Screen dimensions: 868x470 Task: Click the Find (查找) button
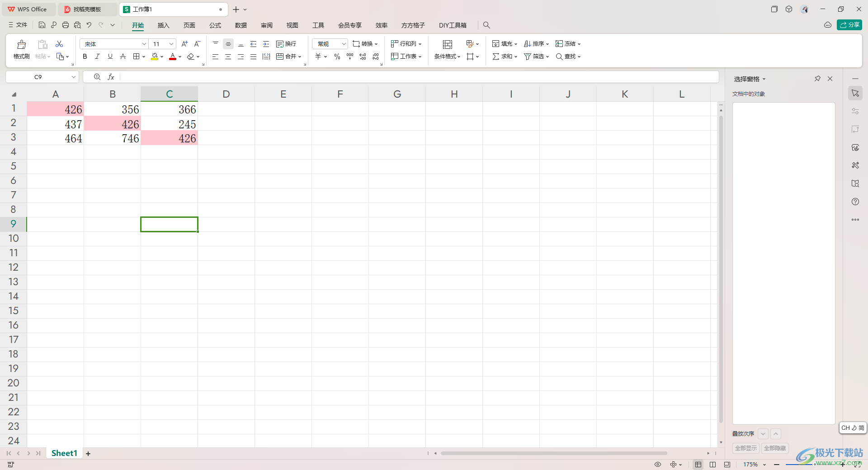[x=568, y=56]
